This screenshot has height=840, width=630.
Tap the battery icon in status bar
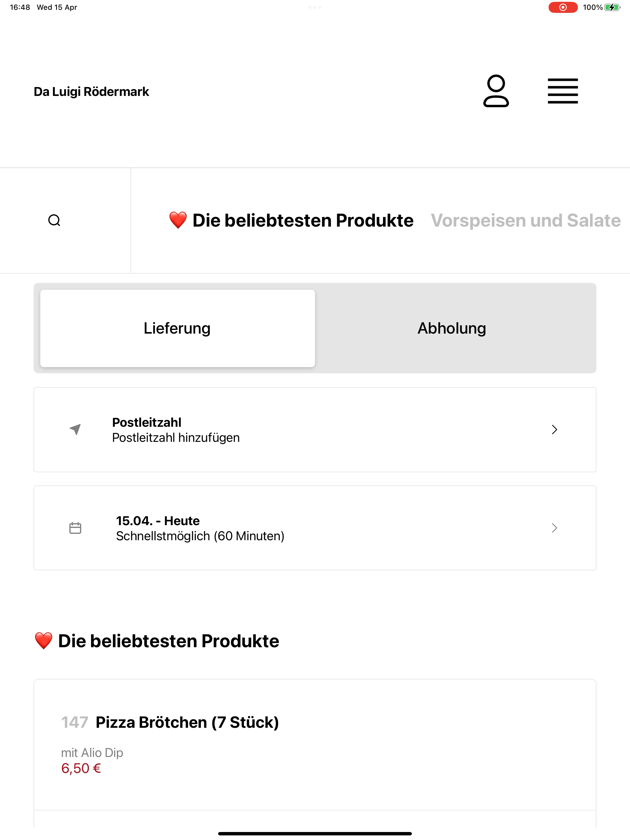[x=612, y=7]
